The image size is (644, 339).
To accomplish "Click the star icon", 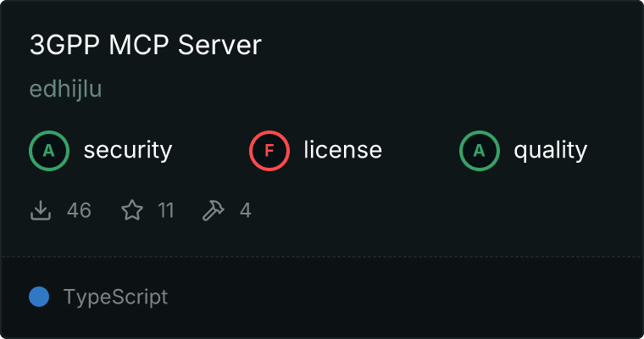I will pos(132,210).
